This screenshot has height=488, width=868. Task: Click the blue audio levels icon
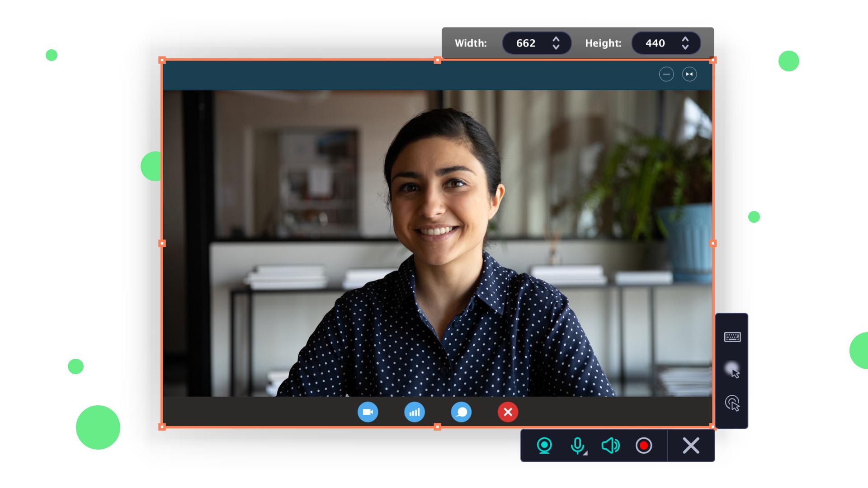[x=415, y=412]
